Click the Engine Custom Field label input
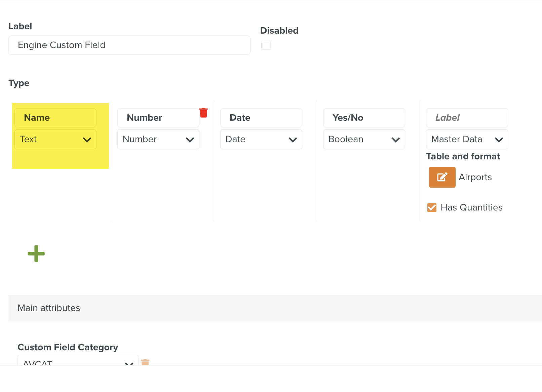The height and width of the screenshot is (392, 542). pos(129,45)
